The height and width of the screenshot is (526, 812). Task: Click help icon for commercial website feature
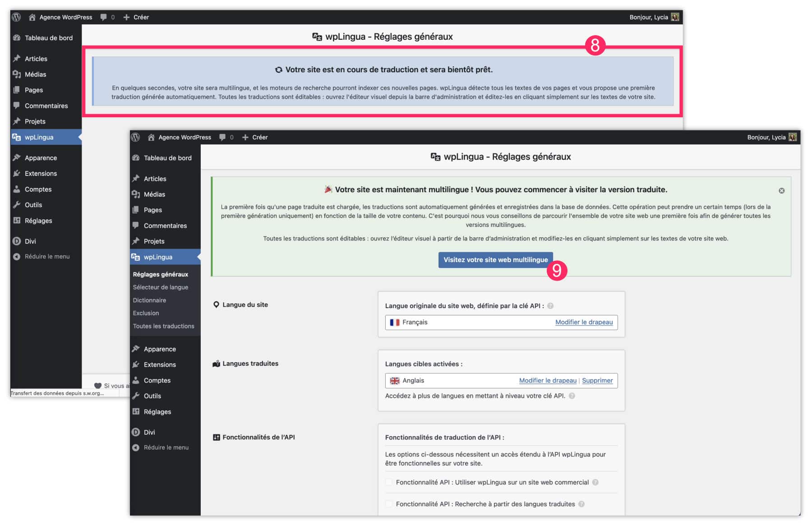click(595, 482)
